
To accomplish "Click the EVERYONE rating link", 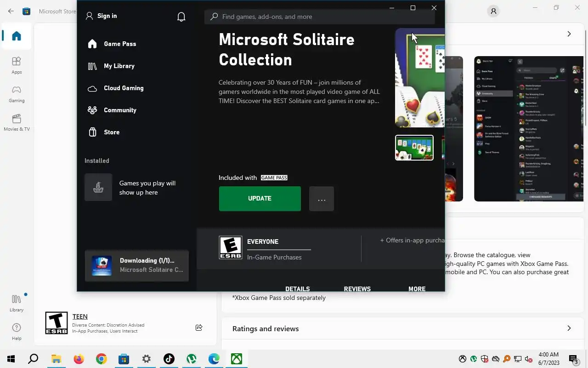I will tap(263, 241).
